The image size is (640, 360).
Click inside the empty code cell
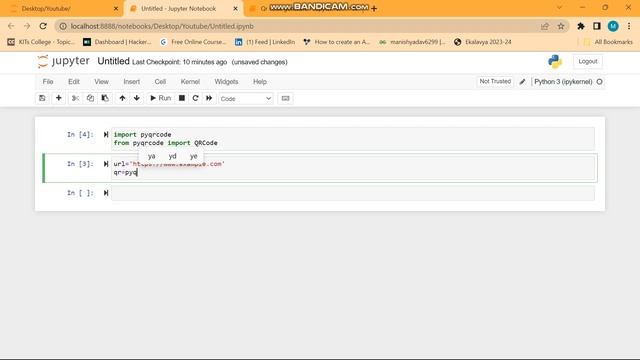pyautogui.click(x=353, y=193)
